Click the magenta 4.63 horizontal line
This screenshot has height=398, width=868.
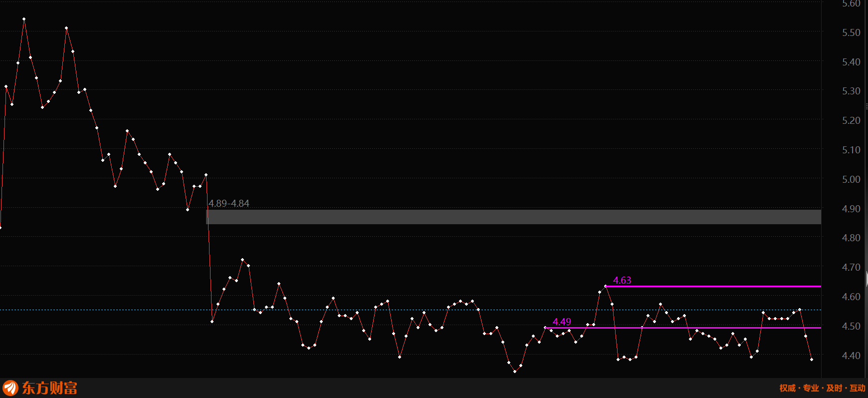(x=713, y=286)
